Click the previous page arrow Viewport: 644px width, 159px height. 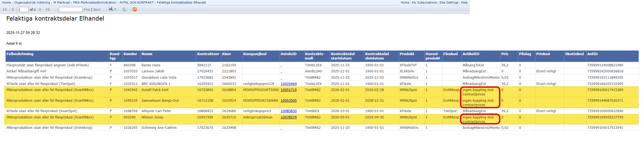point(13,9)
